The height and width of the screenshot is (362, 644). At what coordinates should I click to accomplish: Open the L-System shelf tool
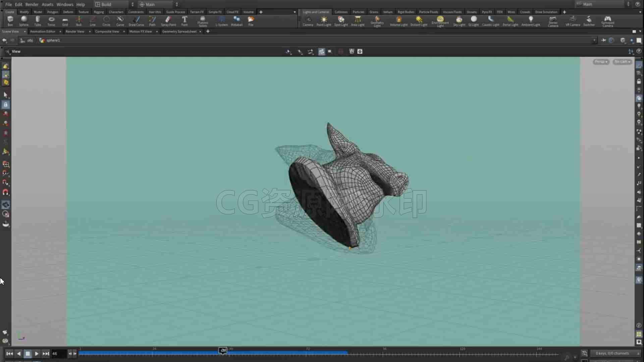click(221, 21)
